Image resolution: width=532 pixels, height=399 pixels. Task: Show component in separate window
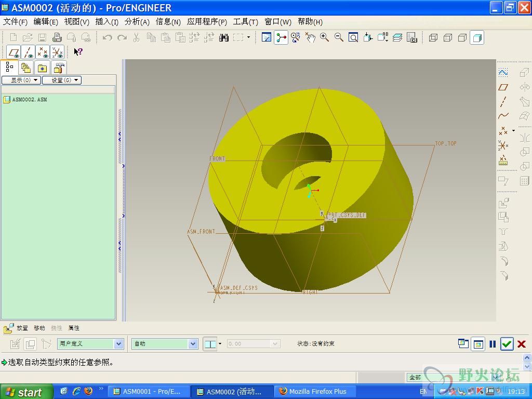click(463, 344)
